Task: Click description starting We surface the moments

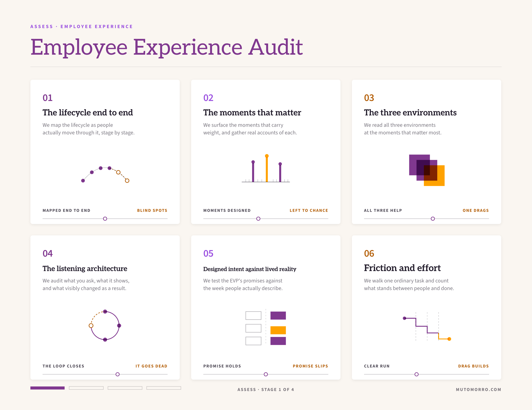Action: pyautogui.click(x=250, y=129)
